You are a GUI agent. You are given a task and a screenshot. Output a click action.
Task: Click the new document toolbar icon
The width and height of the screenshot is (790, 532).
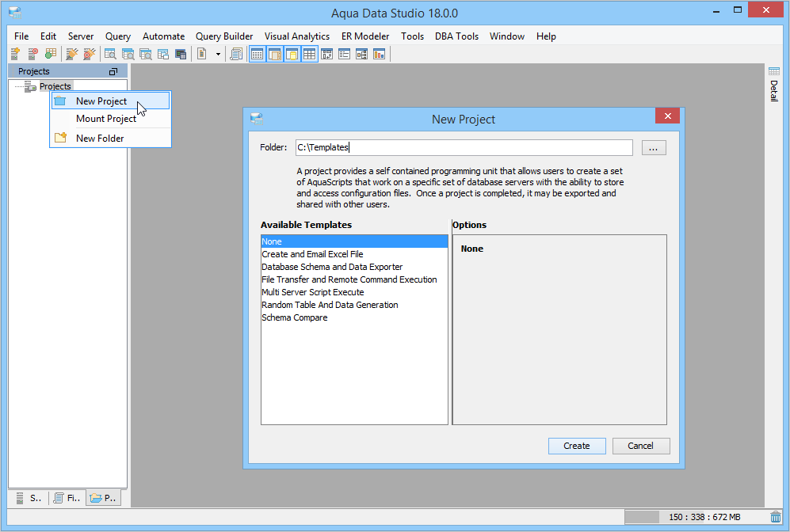[x=202, y=54]
